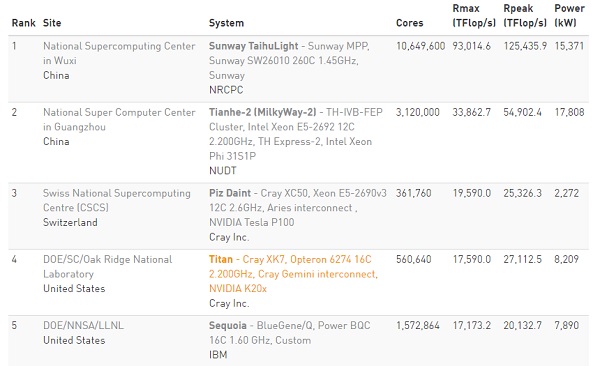Open the highlighted Titan system link
The height and width of the screenshot is (366, 600).
293,274
